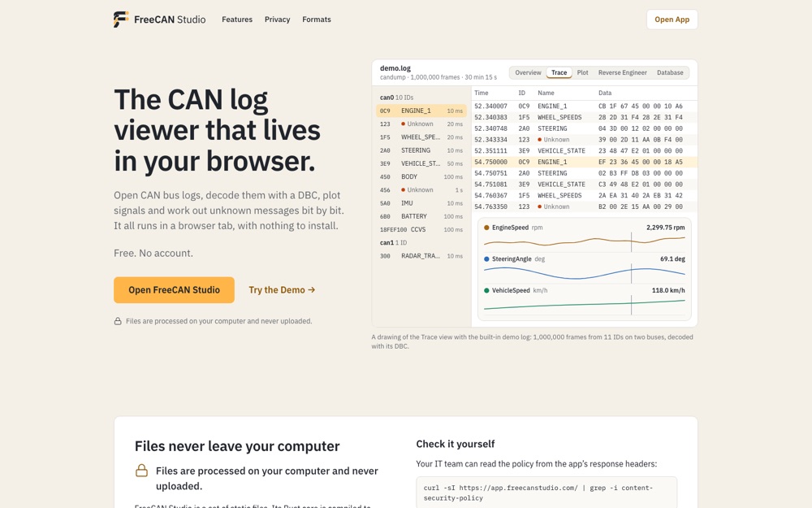
Task: Click trace row at time 52.340007
Action: (584, 106)
